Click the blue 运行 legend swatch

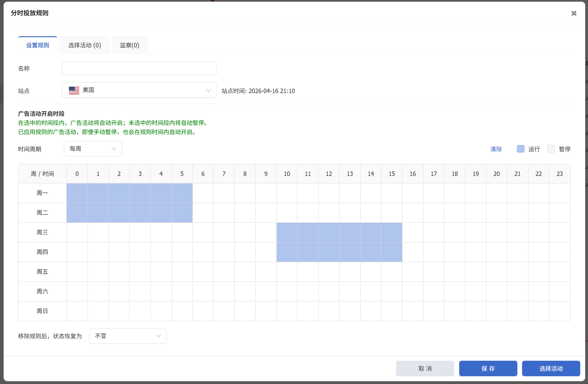(x=520, y=149)
